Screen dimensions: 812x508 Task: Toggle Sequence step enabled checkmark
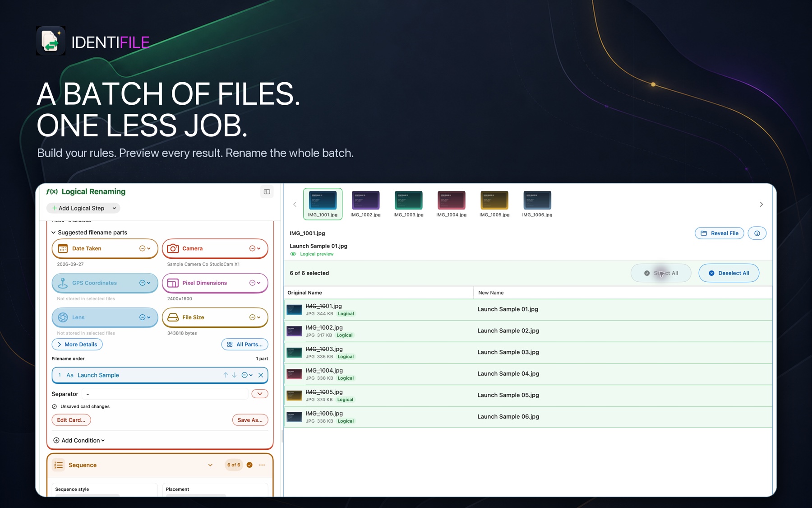pos(249,465)
